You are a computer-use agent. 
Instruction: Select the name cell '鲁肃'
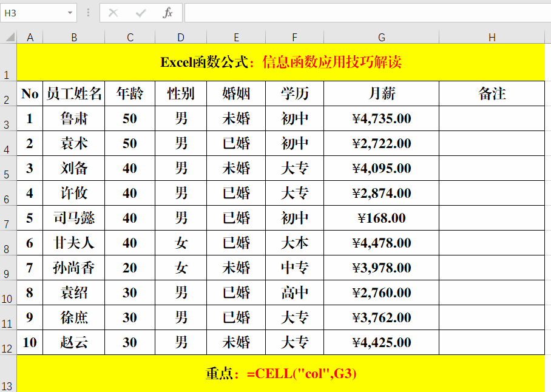[74, 118]
